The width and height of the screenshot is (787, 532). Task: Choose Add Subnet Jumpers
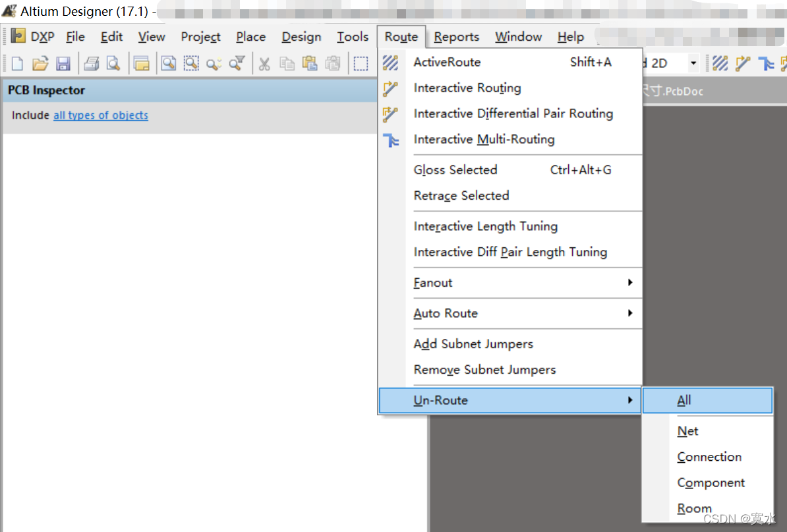(510, 344)
